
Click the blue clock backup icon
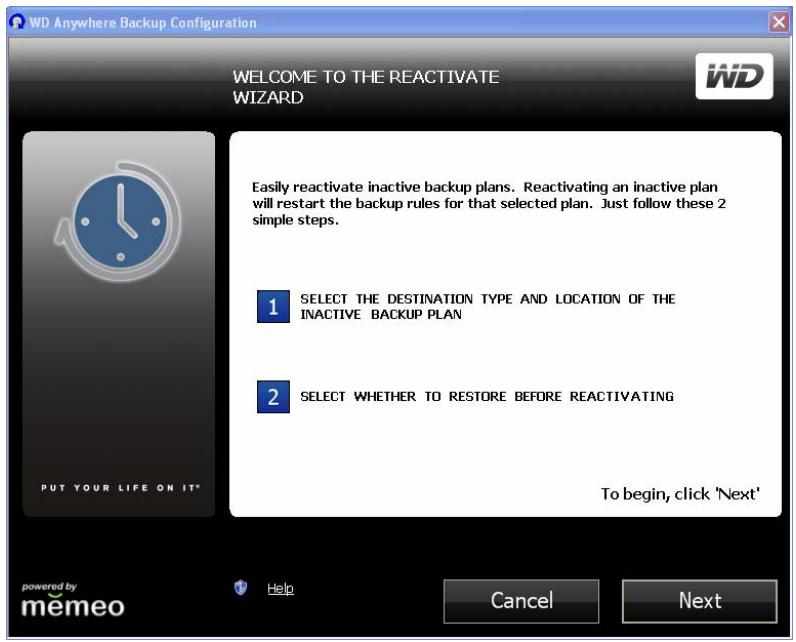119,222
